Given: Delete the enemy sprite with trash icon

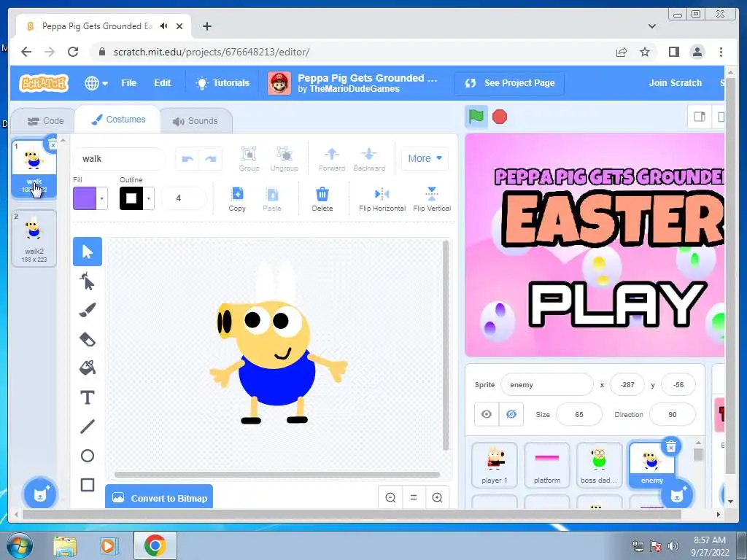Looking at the screenshot, I should tap(671, 447).
